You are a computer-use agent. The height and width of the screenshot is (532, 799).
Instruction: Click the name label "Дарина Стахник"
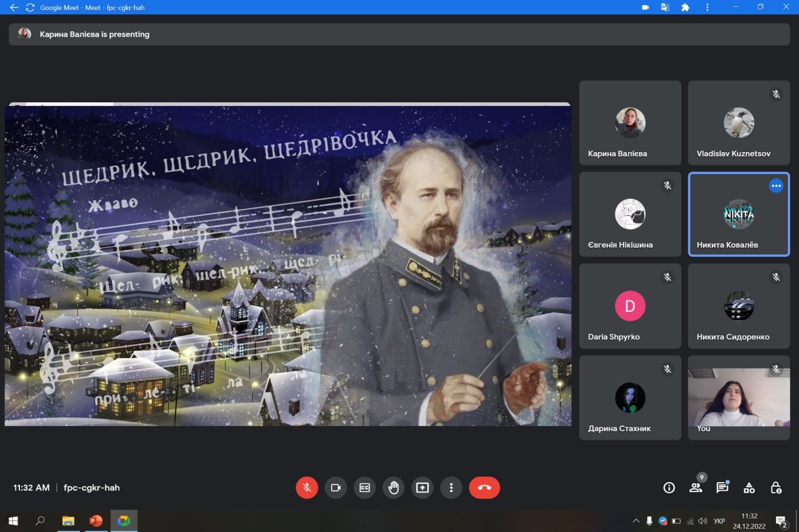tap(619, 428)
